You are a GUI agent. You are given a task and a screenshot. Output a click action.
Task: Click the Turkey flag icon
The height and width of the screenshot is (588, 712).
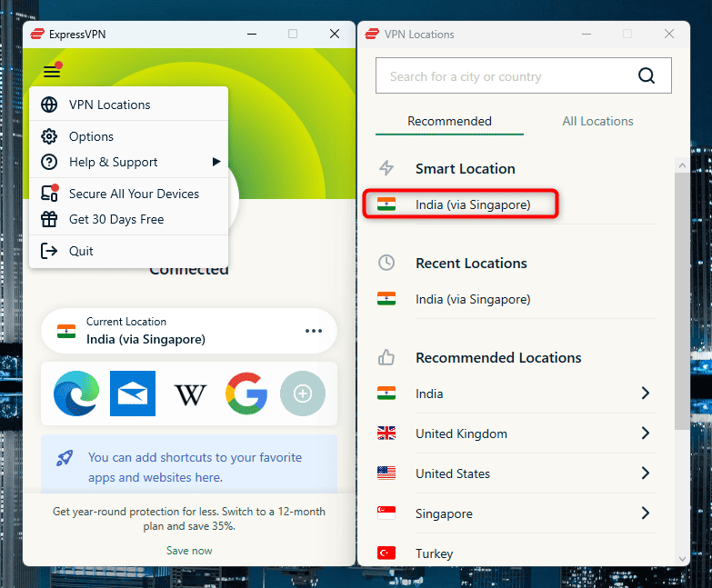pyautogui.click(x=386, y=553)
